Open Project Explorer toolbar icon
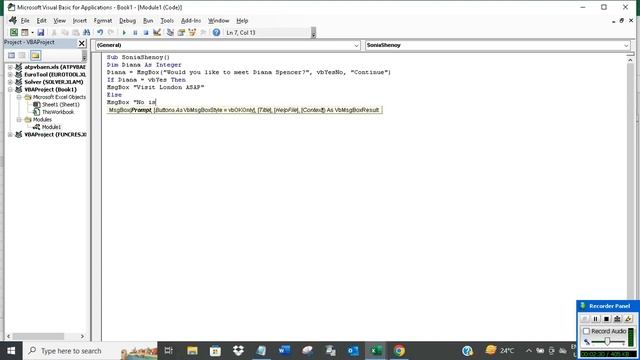This screenshot has width=640, height=360. coord(170,32)
